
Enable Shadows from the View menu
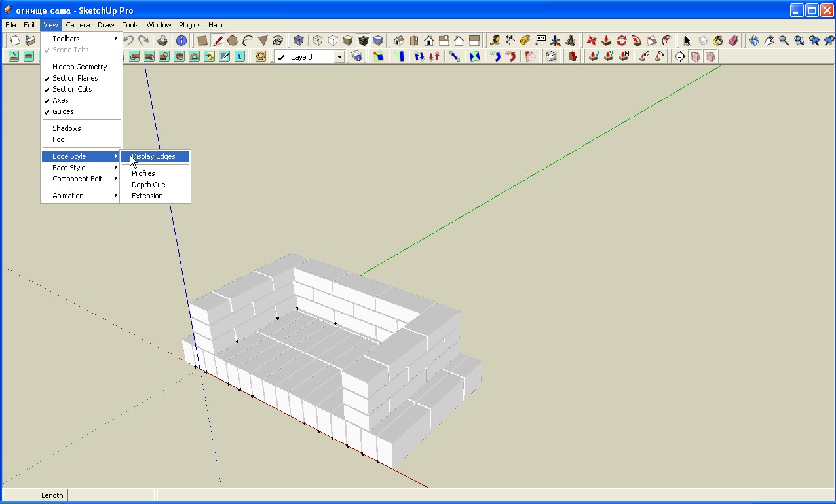(67, 128)
